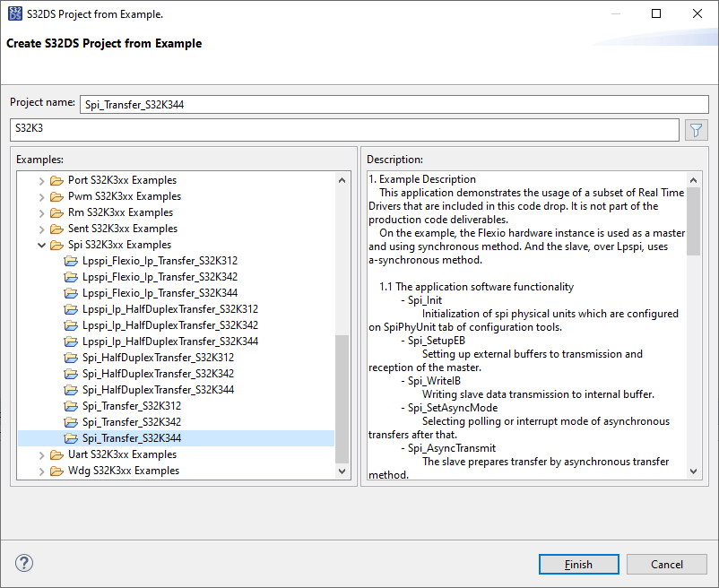This screenshot has width=719, height=588.
Task: Click the project icon beside Lpspi_Flexio_Ip_Transfer_S32K312
Action: point(71,260)
